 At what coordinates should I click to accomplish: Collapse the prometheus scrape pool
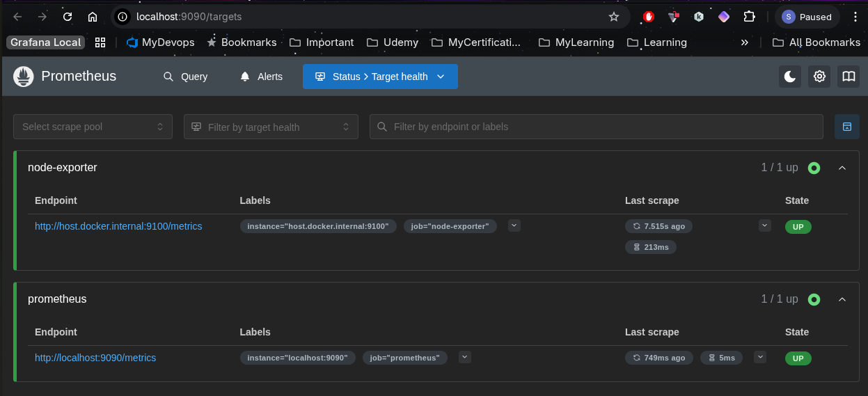(x=842, y=299)
